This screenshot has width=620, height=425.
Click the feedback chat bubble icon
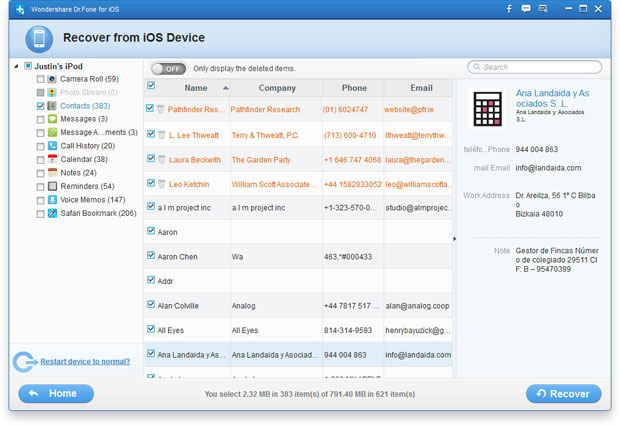pyautogui.click(x=526, y=9)
